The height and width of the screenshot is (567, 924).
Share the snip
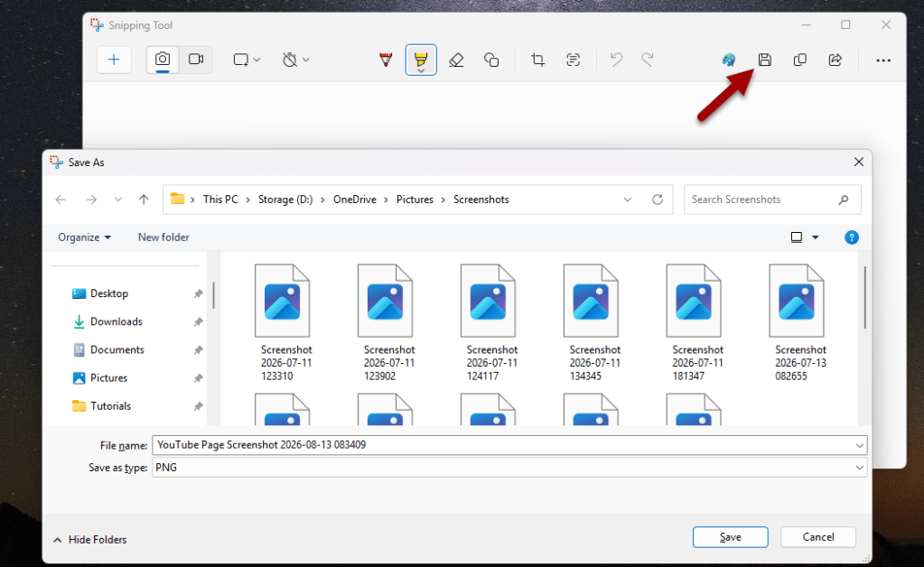835,60
